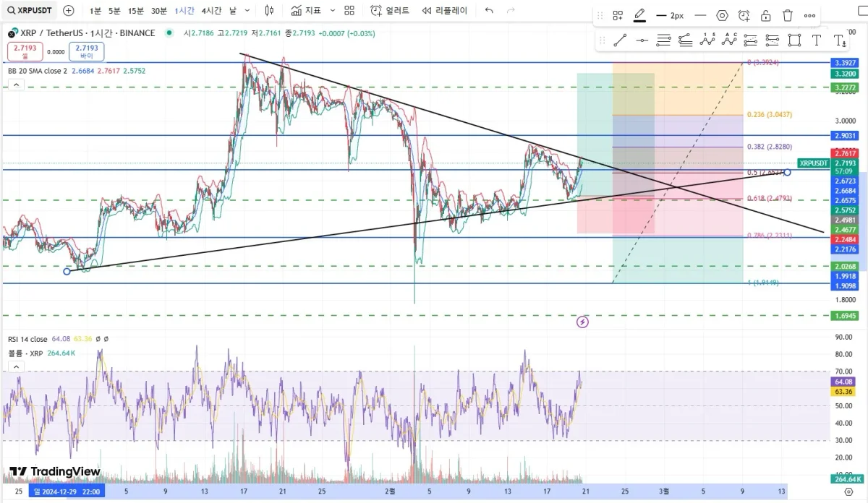The width and height of the screenshot is (868, 503).
Task: Toggle the lock on the selected drawing
Action: [x=766, y=15]
